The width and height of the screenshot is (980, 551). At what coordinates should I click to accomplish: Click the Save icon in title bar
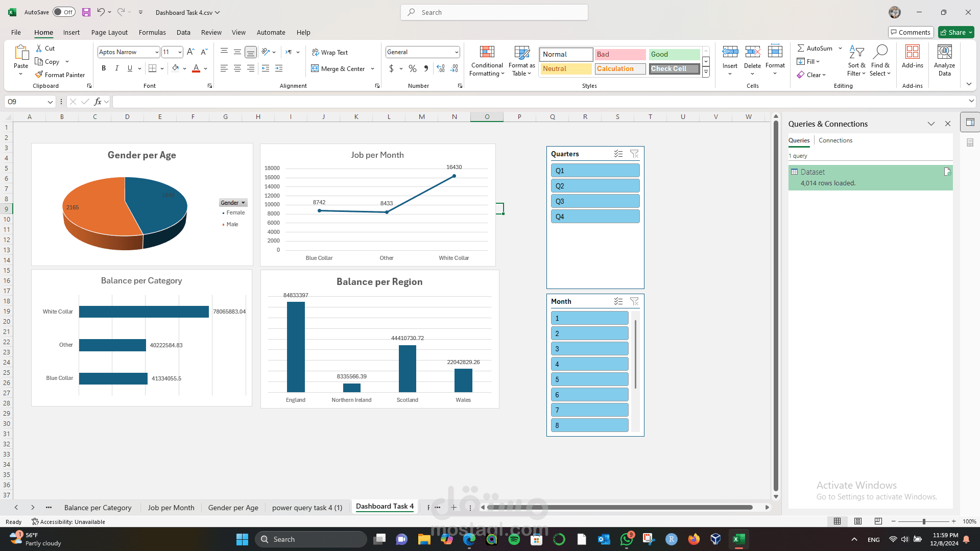pyautogui.click(x=86, y=12)
